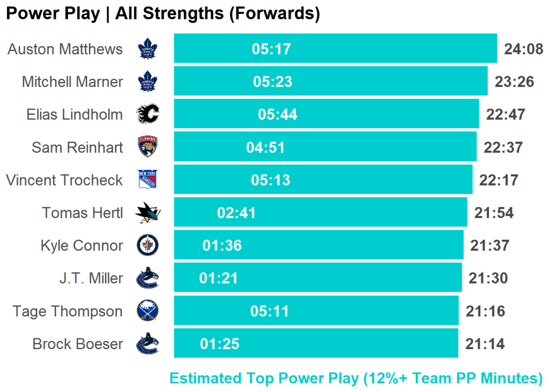Click the 21:14 total for Brock Boeser
Image resolution: width=549 pixels, height=392 pixels.
click(485, 344)
